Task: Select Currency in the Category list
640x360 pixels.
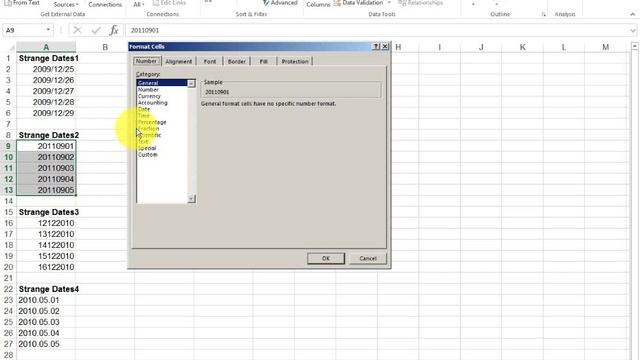Action: pos(162,96)
